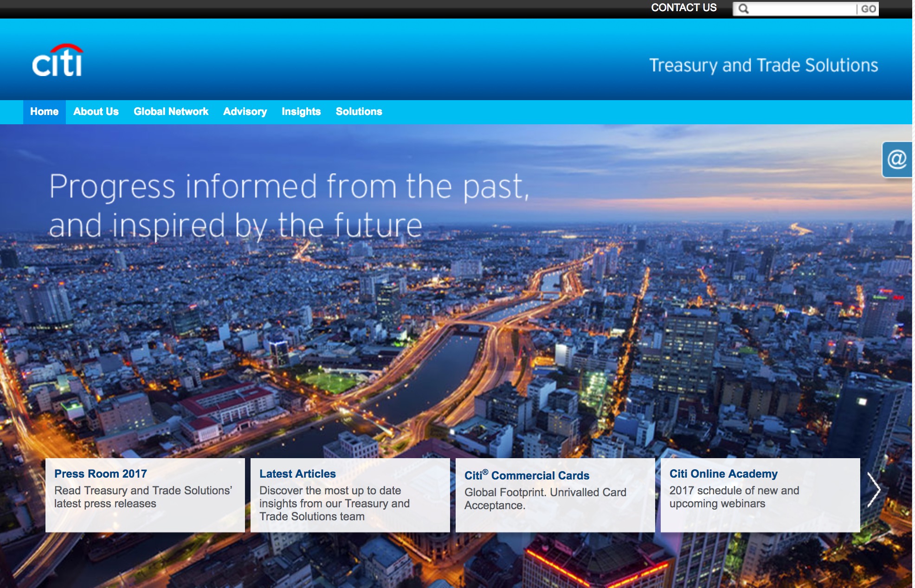Open the email contact @ side tab
Image resolution: width=915 pixels, height=588 pixels.
[897, 160]
